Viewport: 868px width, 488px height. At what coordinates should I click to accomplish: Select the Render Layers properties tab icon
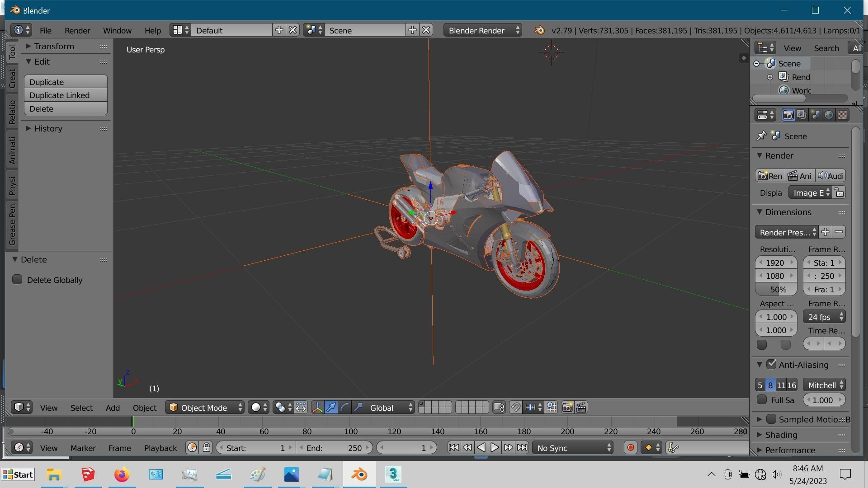pyautogui.click(x=802, y=115)
